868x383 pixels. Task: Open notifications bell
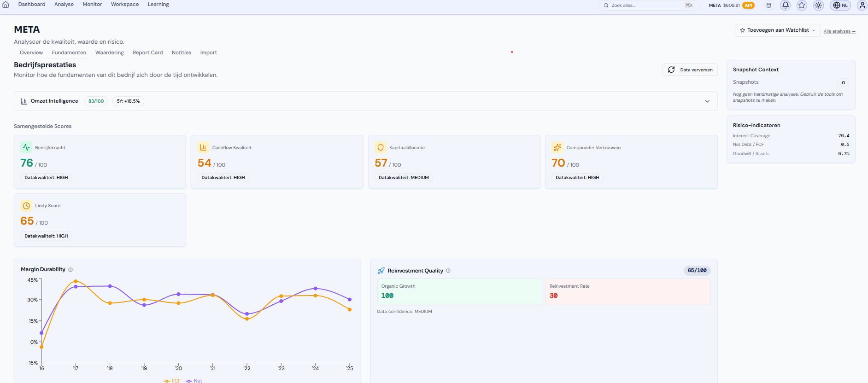click(x=786, y=5)
